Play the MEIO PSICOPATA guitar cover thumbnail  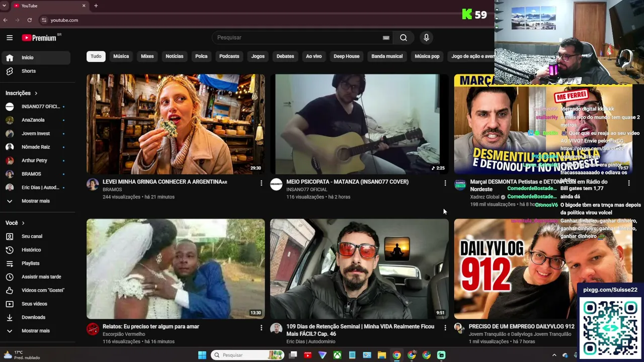click(x=359, y=124)
